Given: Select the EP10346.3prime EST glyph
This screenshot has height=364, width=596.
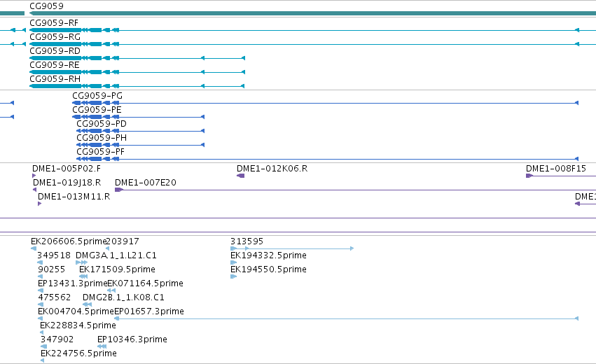Looking at the screenshot, I should tap(102, 346).
